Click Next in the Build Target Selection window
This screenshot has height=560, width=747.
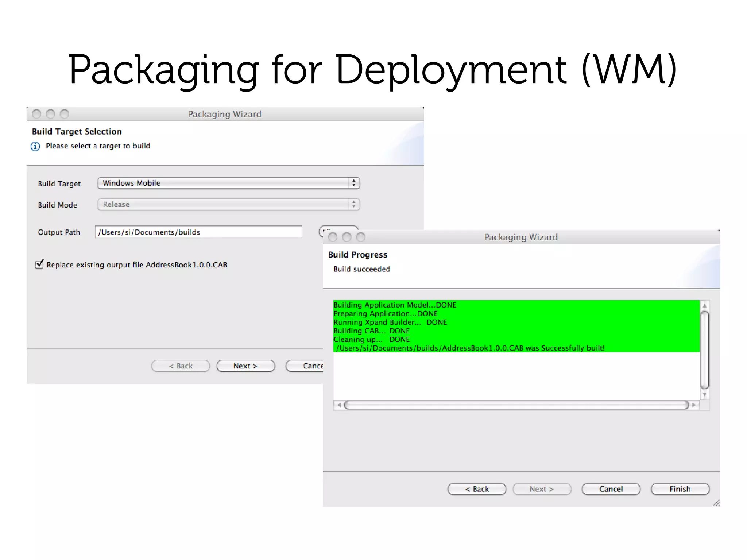[x=245, y=366]
